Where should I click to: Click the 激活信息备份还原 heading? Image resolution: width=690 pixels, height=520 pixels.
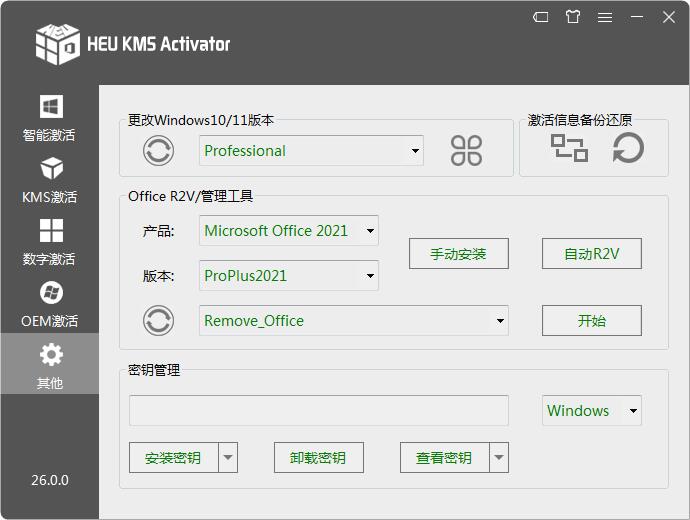(x=580, y=120)
